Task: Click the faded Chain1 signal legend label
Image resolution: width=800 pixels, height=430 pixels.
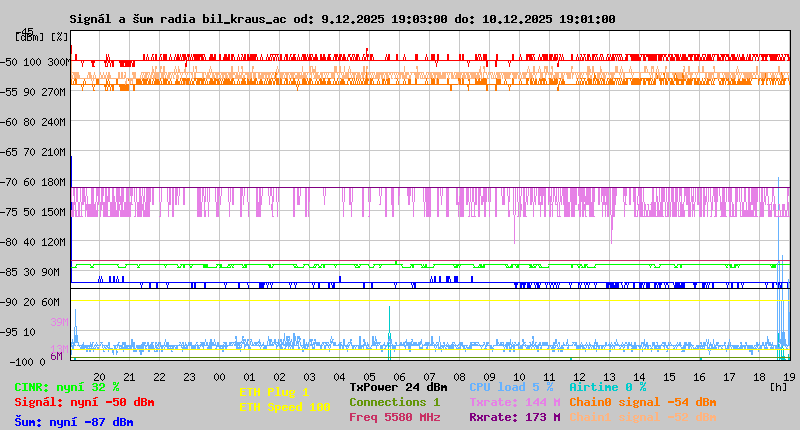Action: [x=642, y=417]
